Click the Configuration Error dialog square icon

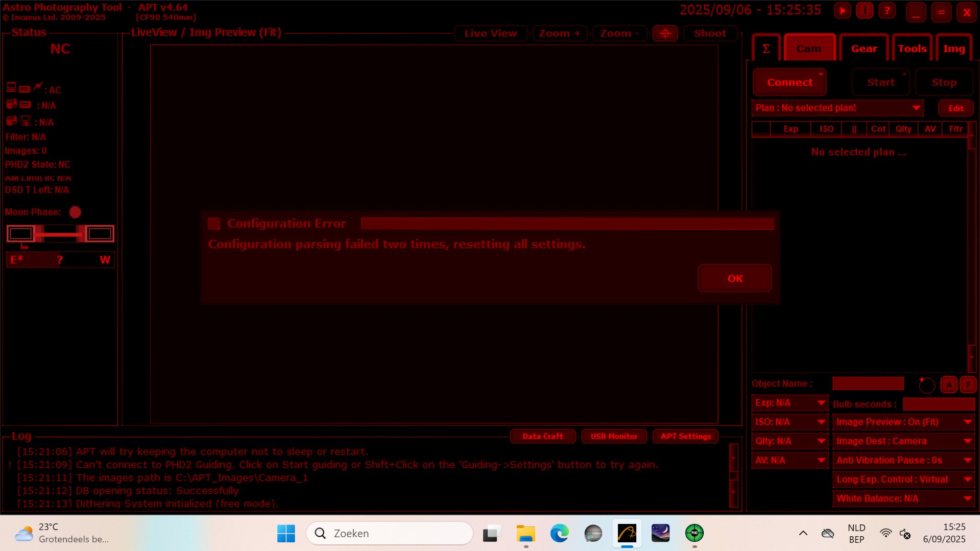coord(214,224)
